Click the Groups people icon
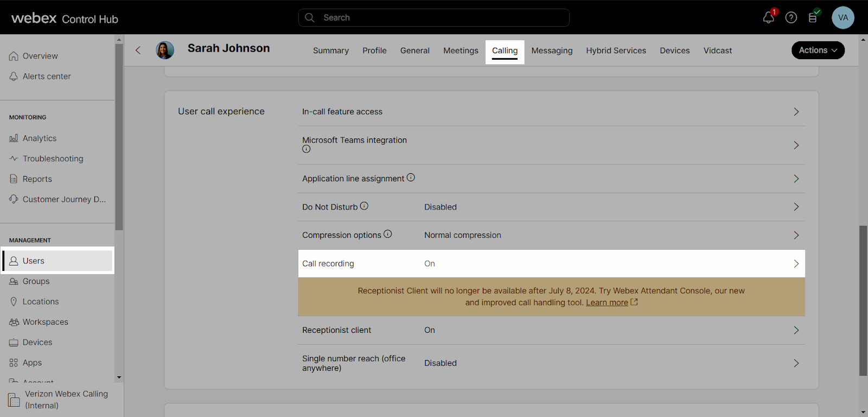Image resolution: width=868 pixels, height=417 pixels. click(x=14, y=281)
